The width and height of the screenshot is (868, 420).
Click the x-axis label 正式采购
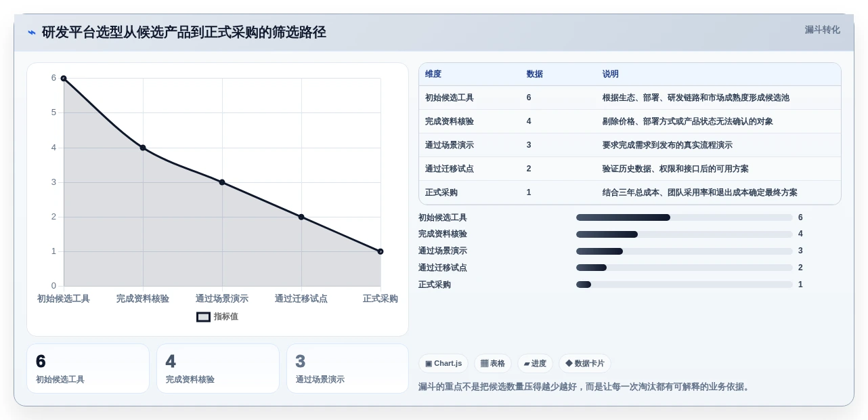381,299
